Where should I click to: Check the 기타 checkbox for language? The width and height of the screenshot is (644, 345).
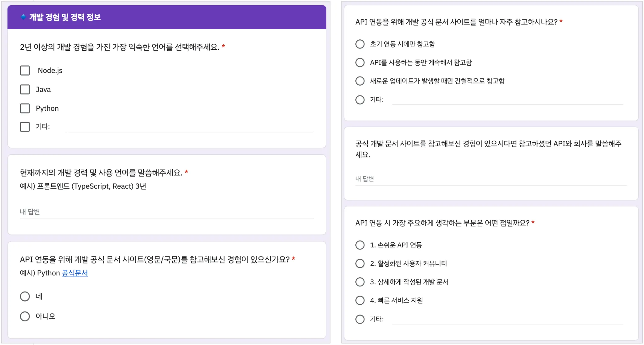(25, 127)
